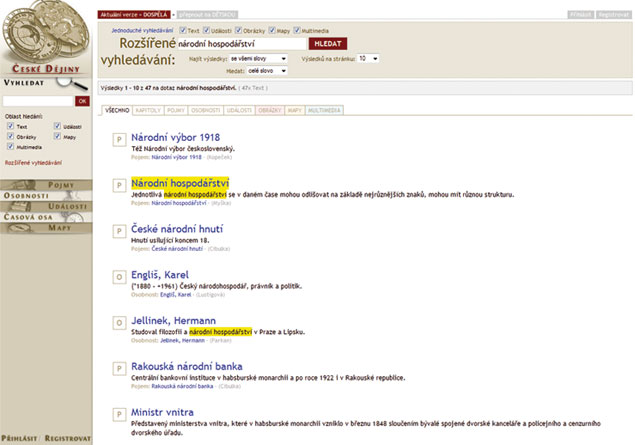Viewport: 635px width, 445px height.
Task: Open the Národní hospodářství result link
Action: [x=180, y=183]
